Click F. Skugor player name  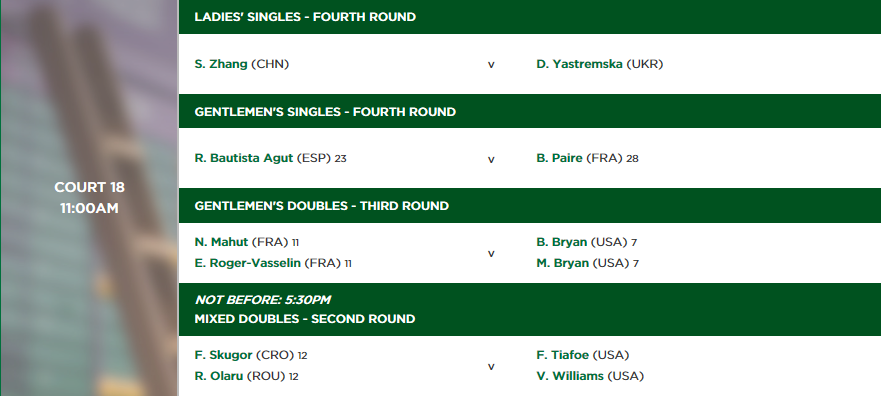223,355
